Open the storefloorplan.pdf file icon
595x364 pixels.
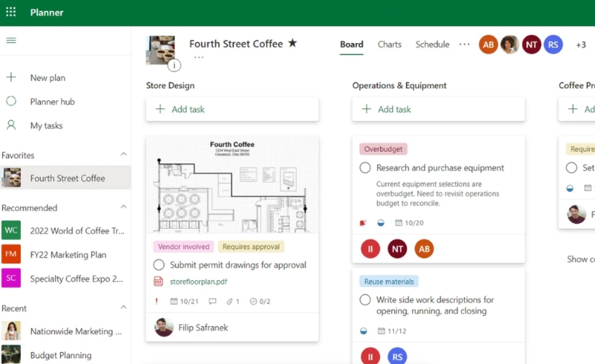158,282
